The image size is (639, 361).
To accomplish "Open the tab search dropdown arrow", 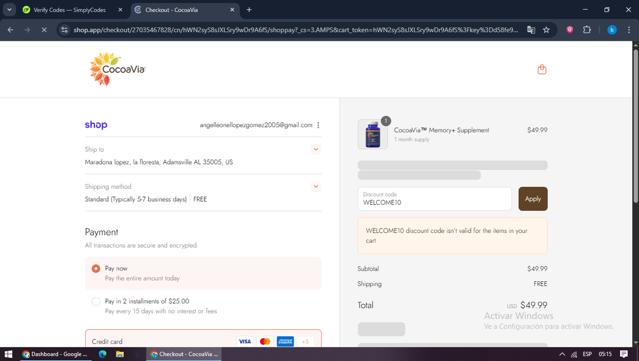I will coord(9,10).
